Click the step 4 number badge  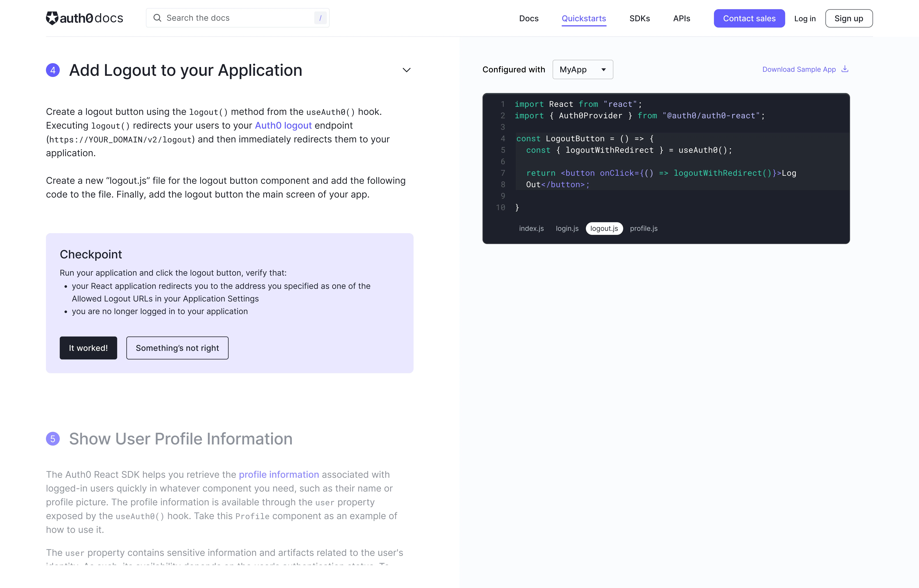coord(53,70)
